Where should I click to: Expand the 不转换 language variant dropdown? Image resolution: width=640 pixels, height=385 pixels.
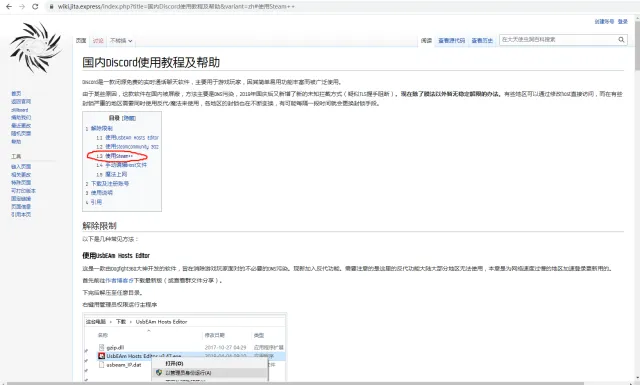[x=121, y=41]
